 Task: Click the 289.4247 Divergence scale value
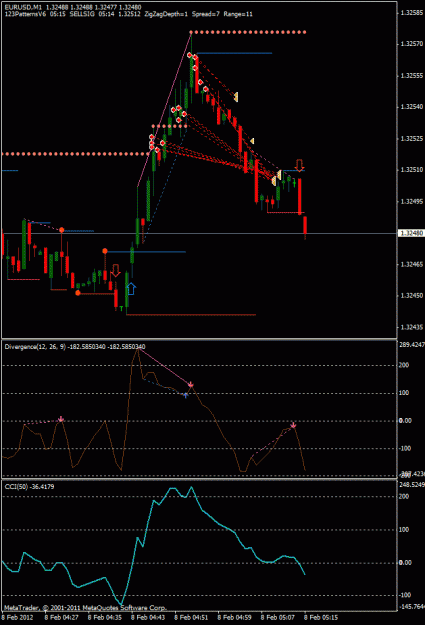[x=412, y=345]
